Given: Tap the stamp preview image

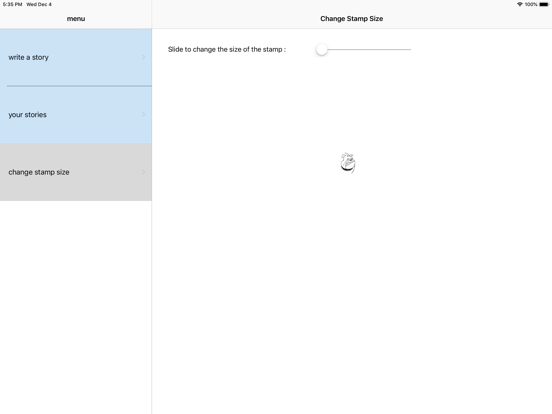Looking at the screenshot, I should (x=348, y=163).
